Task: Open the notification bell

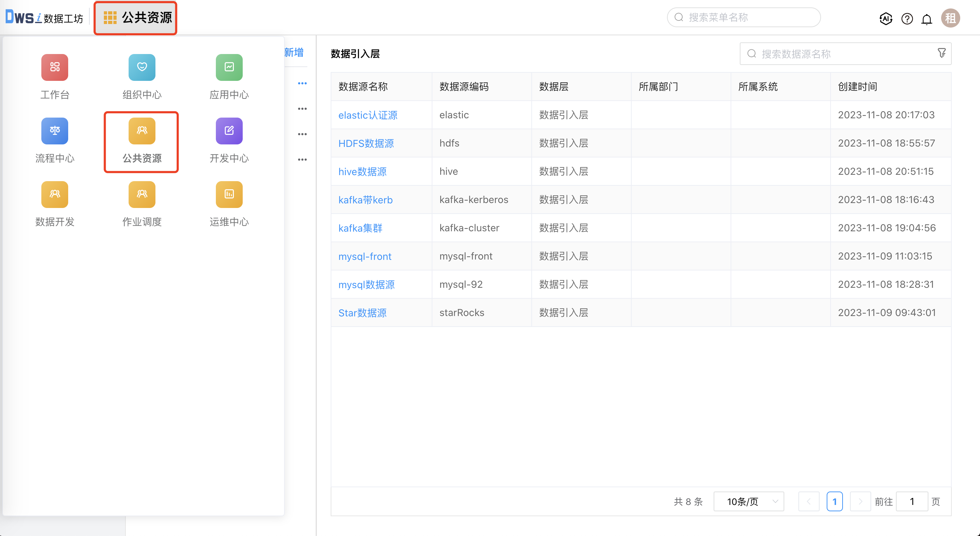Action: pyautogui.click(x=927, y=18)
